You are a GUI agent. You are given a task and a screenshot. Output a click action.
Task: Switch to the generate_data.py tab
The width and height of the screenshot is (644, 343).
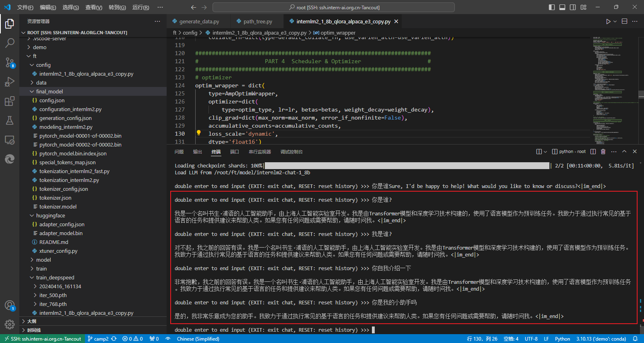[x=199, y=21]
